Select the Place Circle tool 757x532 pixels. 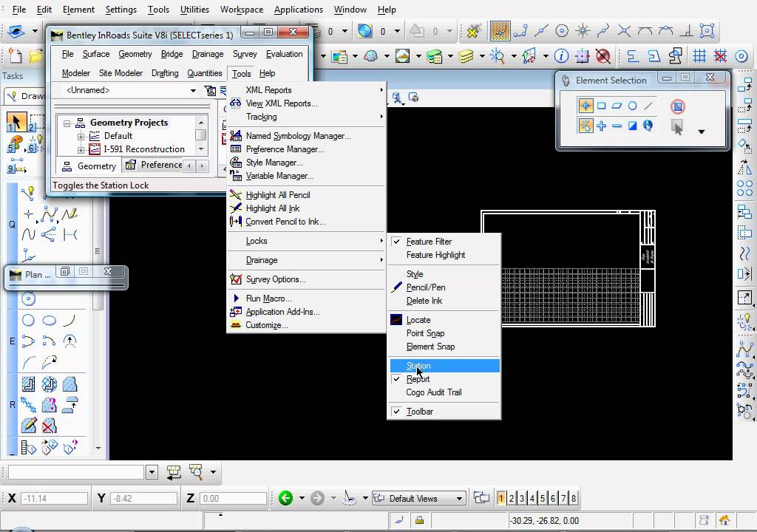(29, 320)
